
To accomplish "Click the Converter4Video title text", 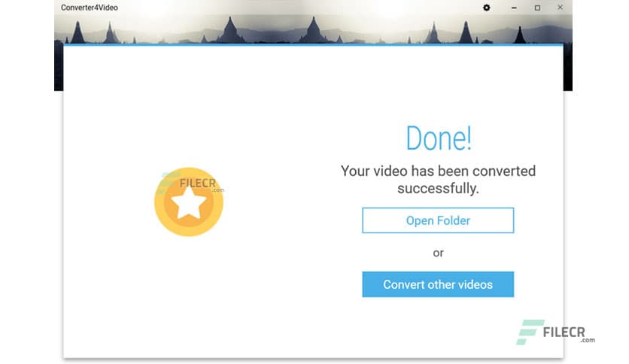I will (x=90, y=8).
